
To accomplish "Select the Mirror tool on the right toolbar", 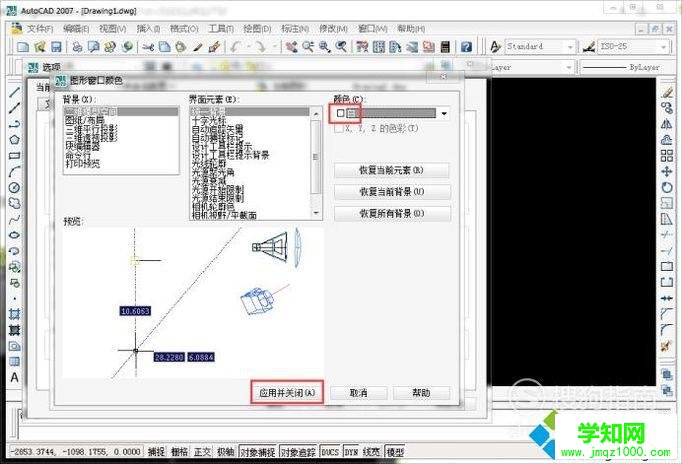I will 666,124.
